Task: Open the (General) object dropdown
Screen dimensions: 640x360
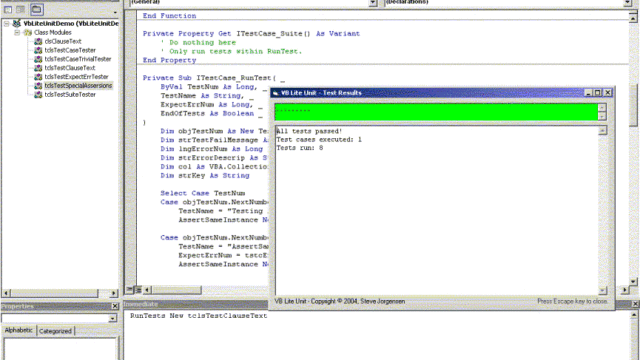Action: pyautogui.click(x=373, y=2)
